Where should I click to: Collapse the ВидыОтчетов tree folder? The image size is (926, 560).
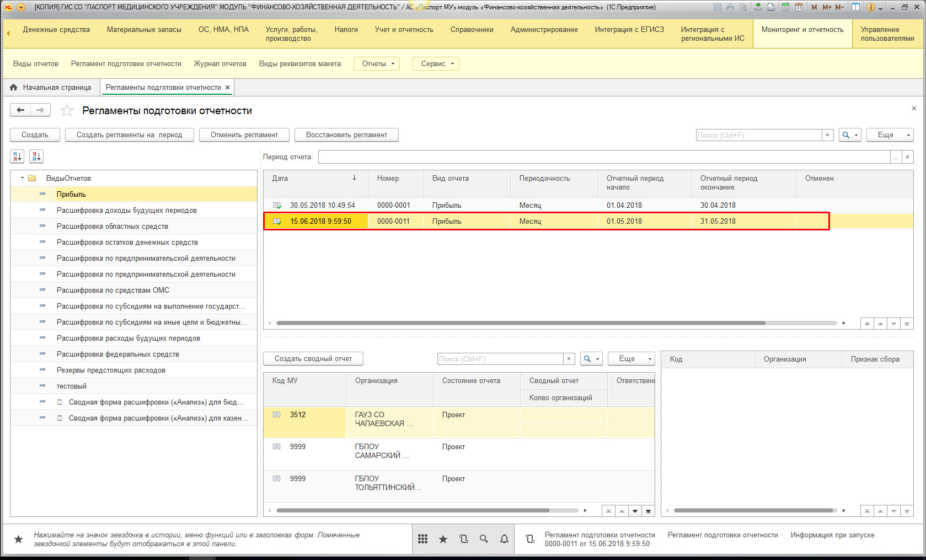22,178
